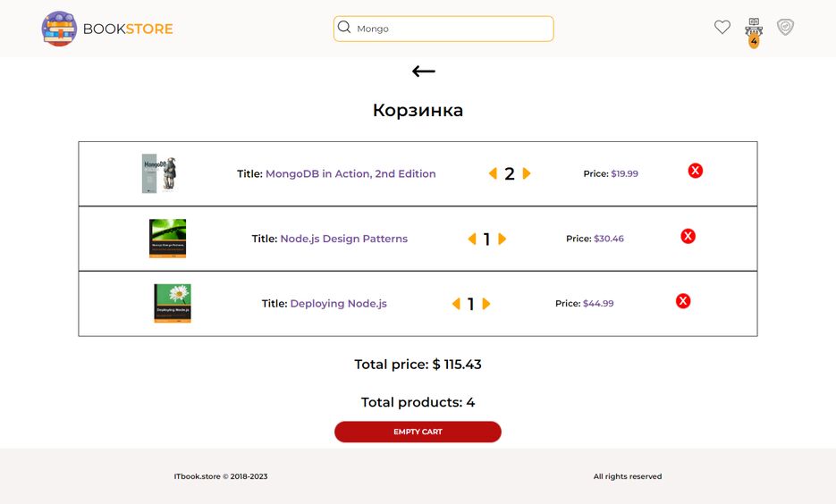Screen dimensions: 836x504
Task: Click the BookStore logo
Action: [107, 29]
